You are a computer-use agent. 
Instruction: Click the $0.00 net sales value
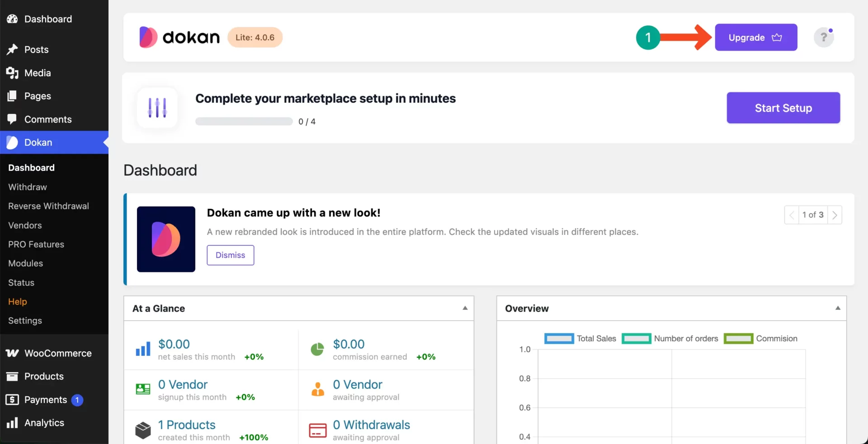[x=174, y=344]
